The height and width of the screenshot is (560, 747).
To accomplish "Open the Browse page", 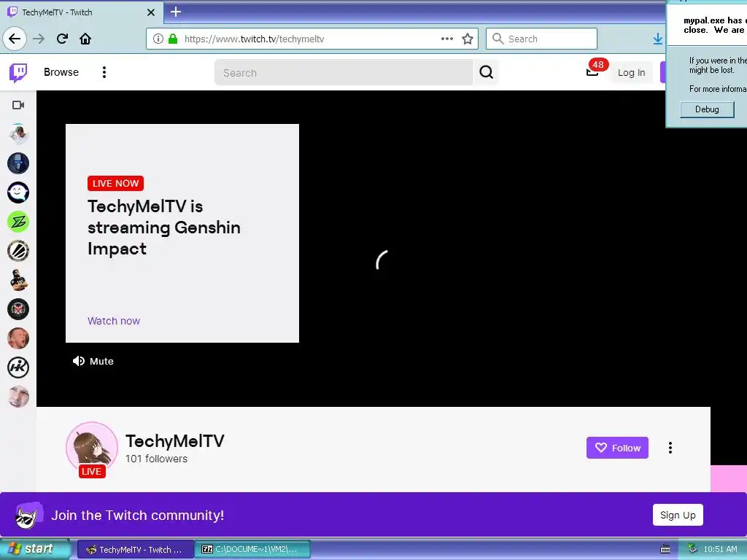I will pyautogui.click(x=61, y=72).
